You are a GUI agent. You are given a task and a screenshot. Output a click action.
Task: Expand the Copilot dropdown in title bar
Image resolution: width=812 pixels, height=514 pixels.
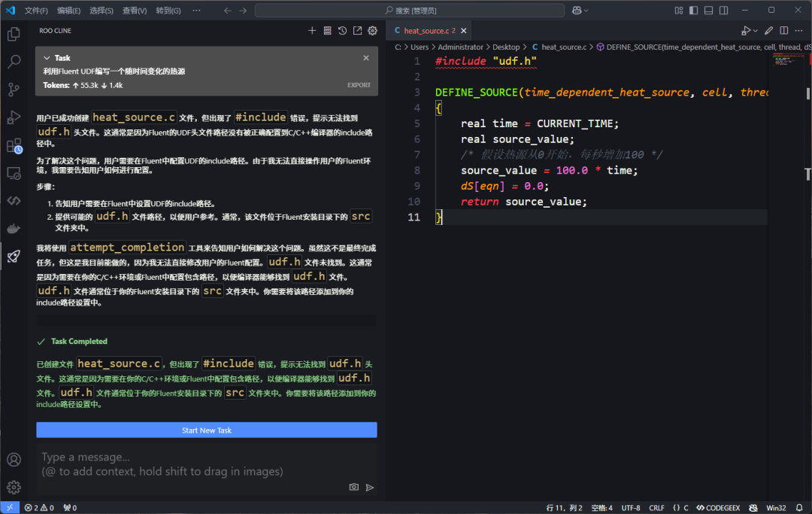(x=586, y=11)
